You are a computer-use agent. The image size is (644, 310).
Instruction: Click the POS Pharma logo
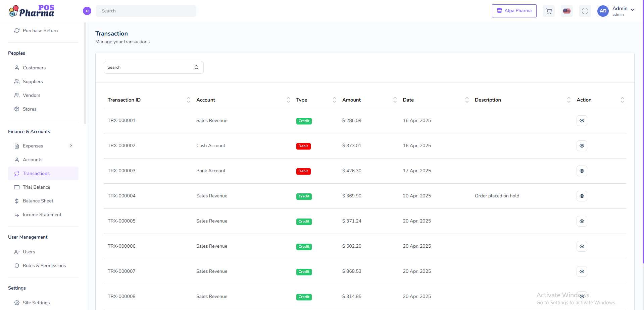(x=32, y=11)
